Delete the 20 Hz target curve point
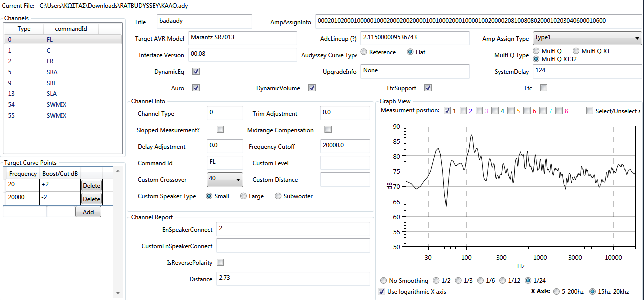This screenshot has height=300, width=644. point(91,186)
